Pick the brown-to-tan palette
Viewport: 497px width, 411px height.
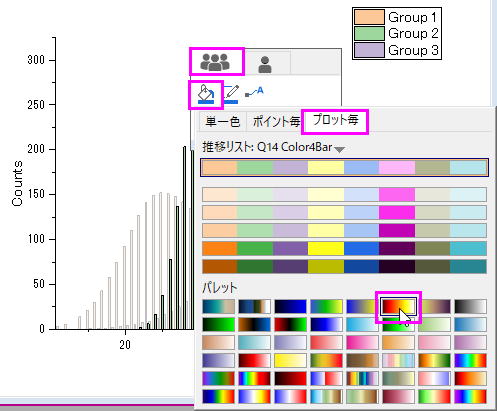(362, 360)
